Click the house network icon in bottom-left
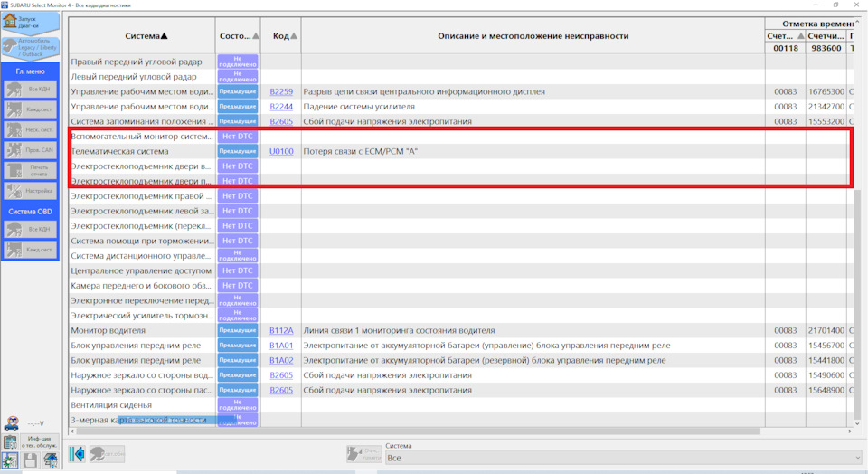This screenshot has width=868, height=474. 51,460
